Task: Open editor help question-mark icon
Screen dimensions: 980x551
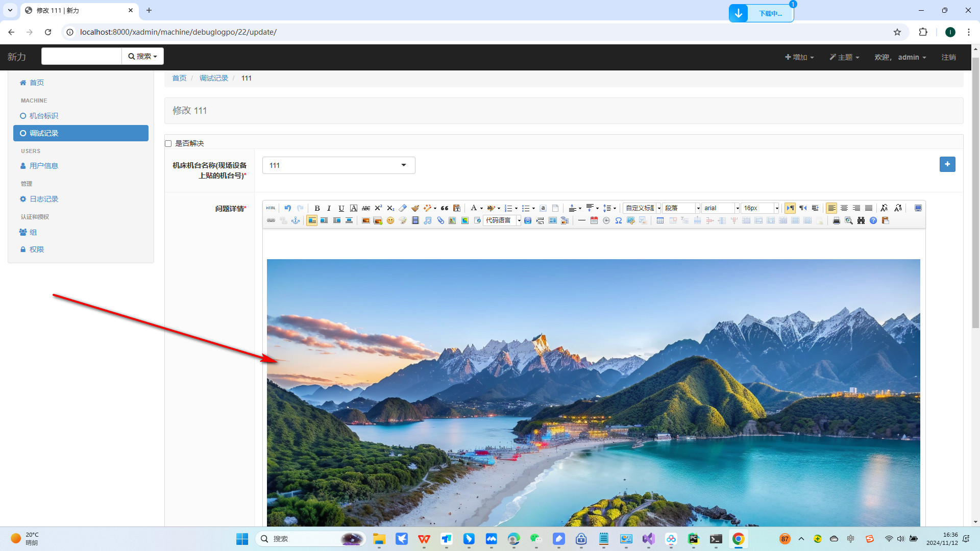Action: 873,220
